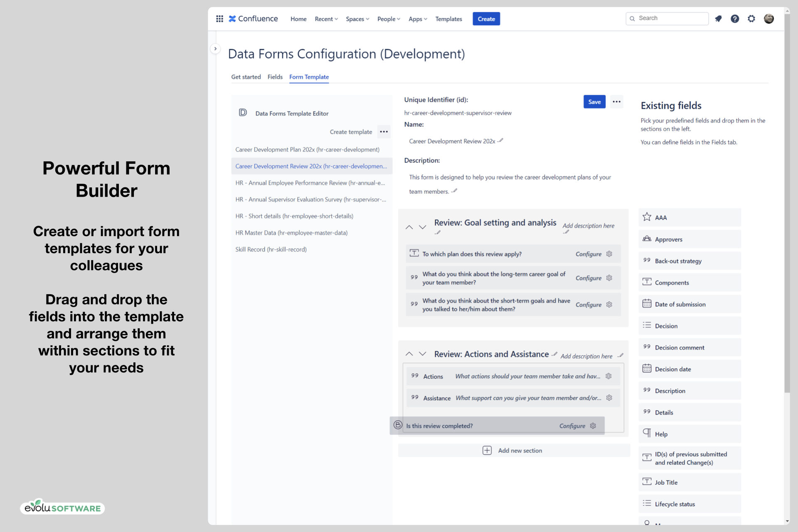Open gear for 'To which plan' field

point(609,254)
